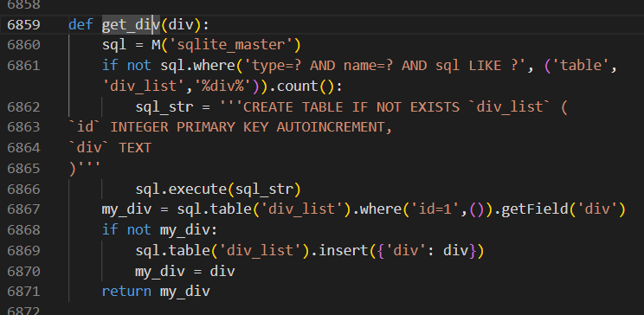Screen dimensions: 644x315
Task: Click CREATE TABLE IF NOT EXISTS text
Action: pyautogui.click(x=351, y=106)
